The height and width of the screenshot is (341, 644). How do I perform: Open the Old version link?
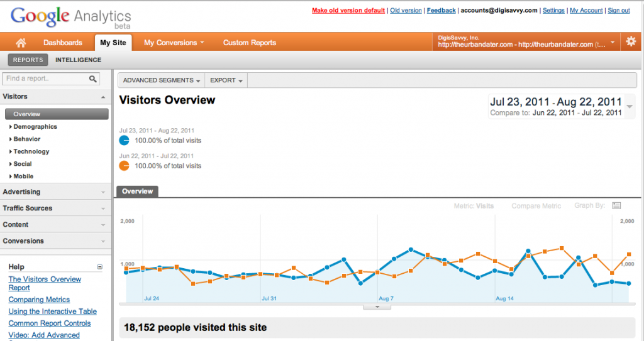click(x=406, y=10)
